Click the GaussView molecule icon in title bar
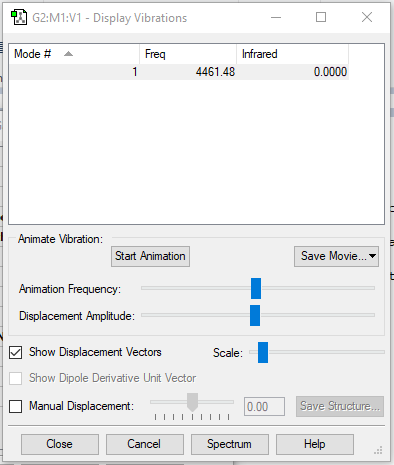The height and width of the screenshot is (465, 394). click(x=19, y=17)
